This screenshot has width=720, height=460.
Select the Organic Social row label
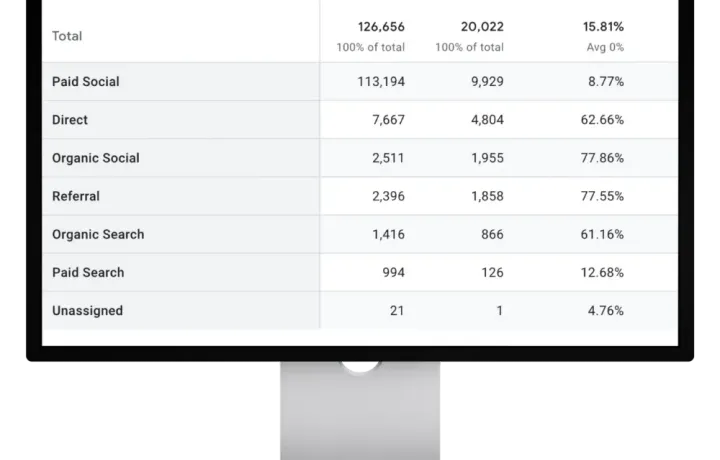point(96,158)
